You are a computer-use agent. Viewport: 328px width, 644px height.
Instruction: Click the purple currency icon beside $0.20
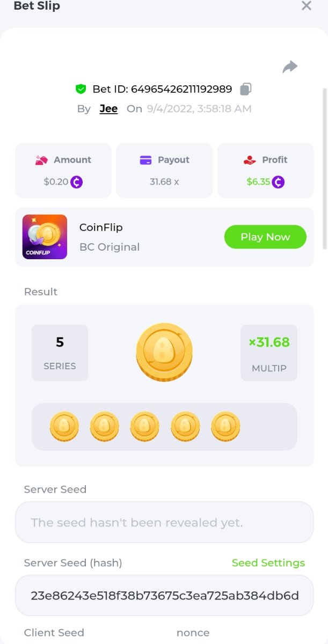point(77,182)
